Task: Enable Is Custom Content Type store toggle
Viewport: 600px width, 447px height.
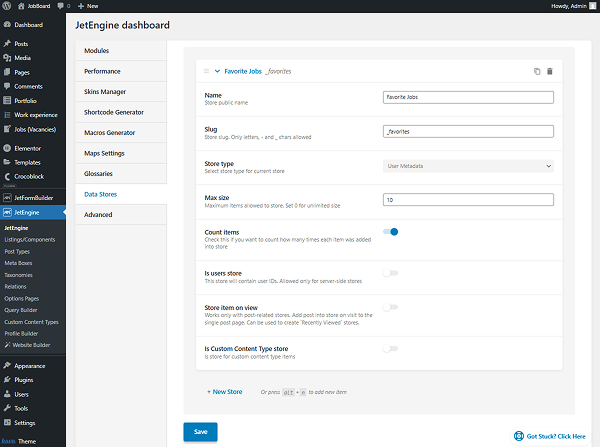Action: [x=390, y=348]
